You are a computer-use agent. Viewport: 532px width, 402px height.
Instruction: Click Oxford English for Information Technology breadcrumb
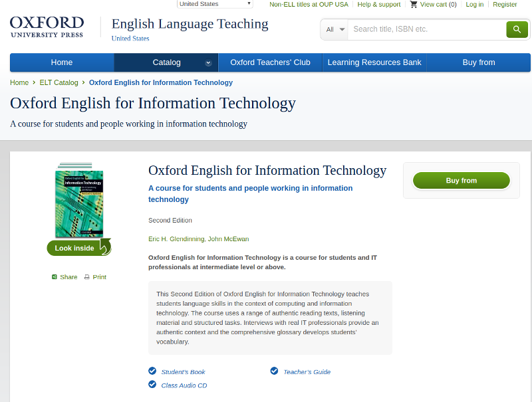pos(161,82)
